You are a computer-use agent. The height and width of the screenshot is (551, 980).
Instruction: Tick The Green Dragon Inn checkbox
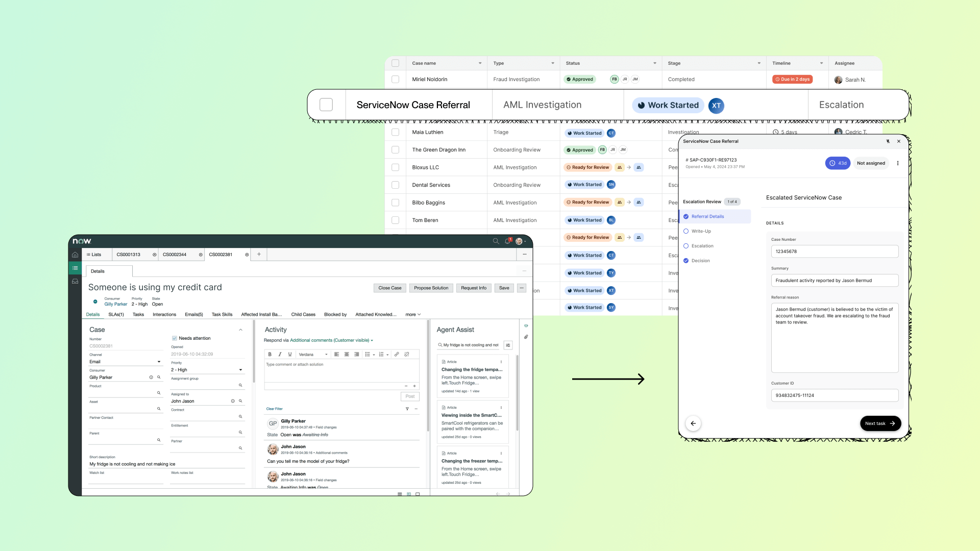(x=395, y=150)
